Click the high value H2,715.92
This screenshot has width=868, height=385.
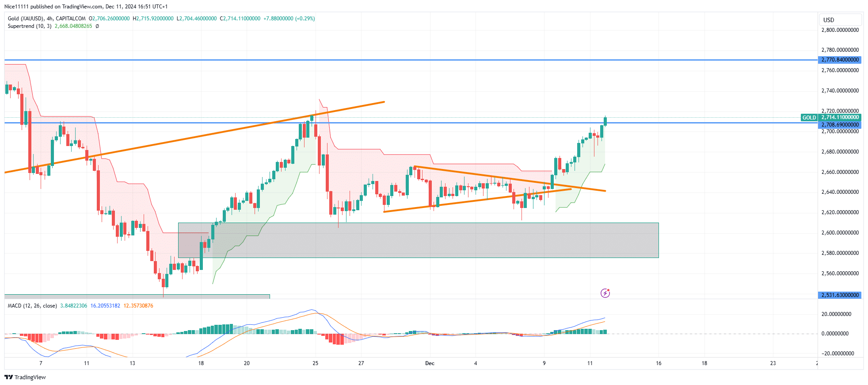point(153,19)
